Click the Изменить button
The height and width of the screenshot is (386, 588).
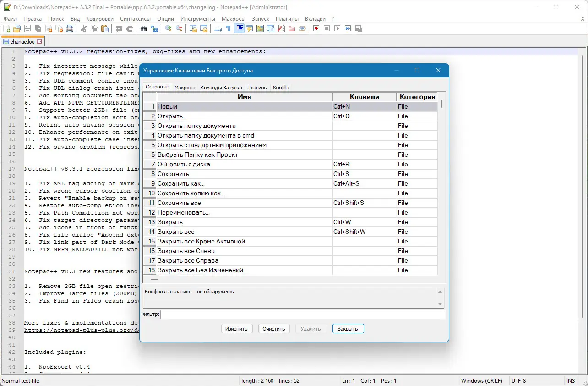pyautogui.click(x=236, y=329)
